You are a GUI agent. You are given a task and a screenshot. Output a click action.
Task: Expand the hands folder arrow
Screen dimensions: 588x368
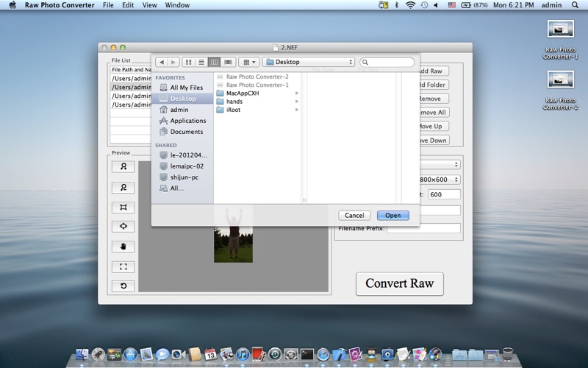(297, 102)
